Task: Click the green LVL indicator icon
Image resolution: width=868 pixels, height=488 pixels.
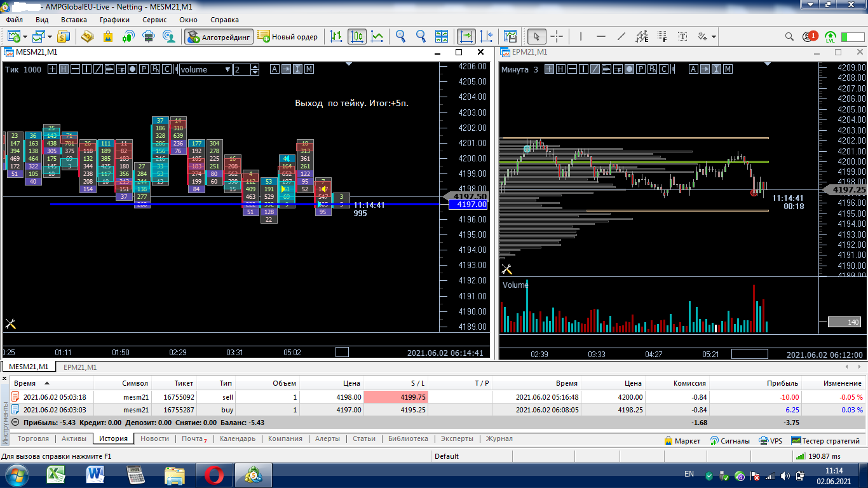Action: tap(831, 37)
